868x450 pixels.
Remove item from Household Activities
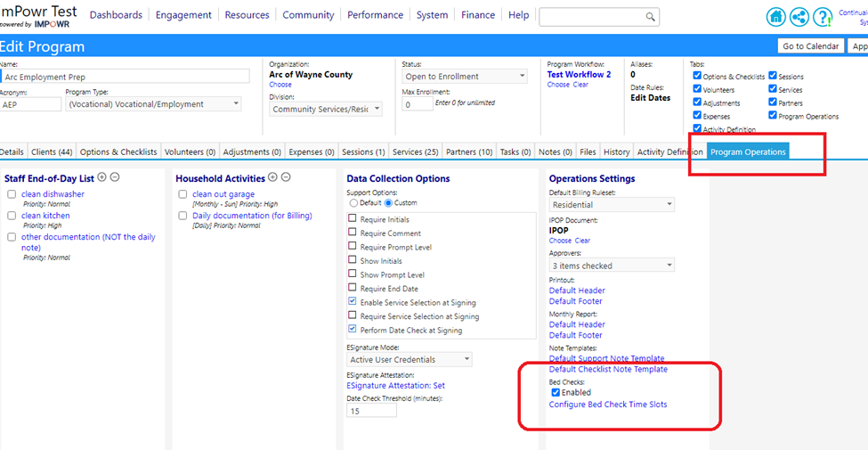(286, 177)
